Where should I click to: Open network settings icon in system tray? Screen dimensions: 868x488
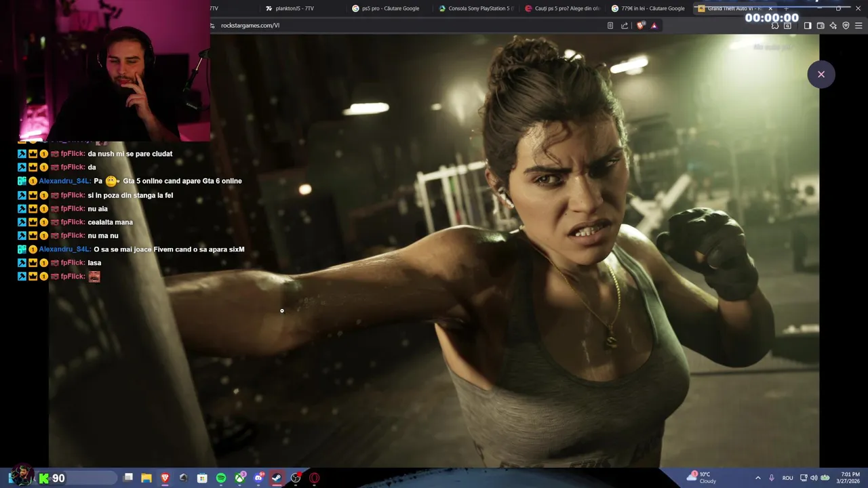pos(804,478)
